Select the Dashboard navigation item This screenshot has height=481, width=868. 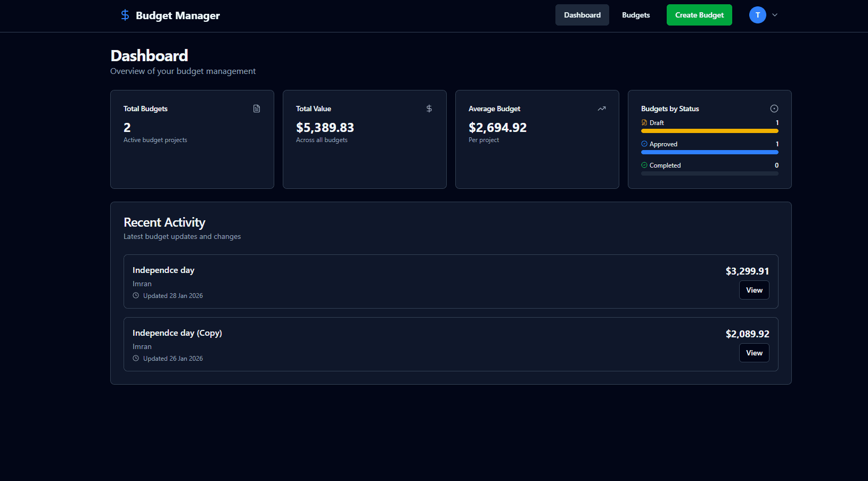click(582, 15)
